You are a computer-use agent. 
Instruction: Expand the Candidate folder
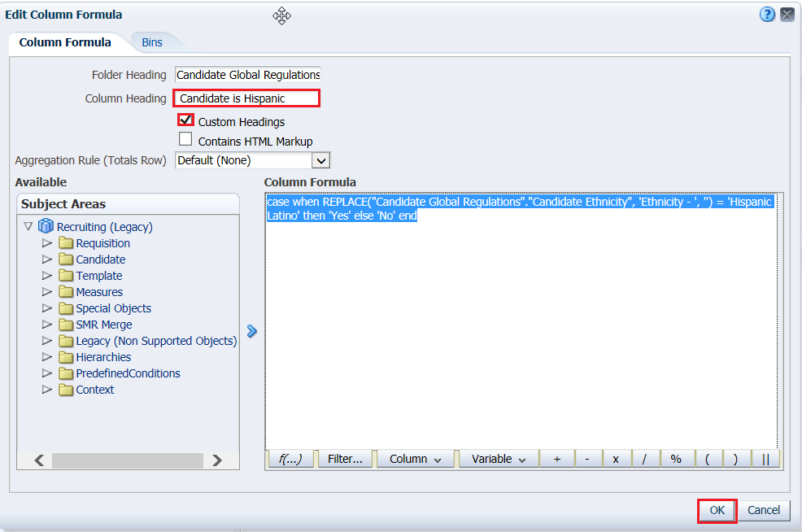[x=47, y=259]
